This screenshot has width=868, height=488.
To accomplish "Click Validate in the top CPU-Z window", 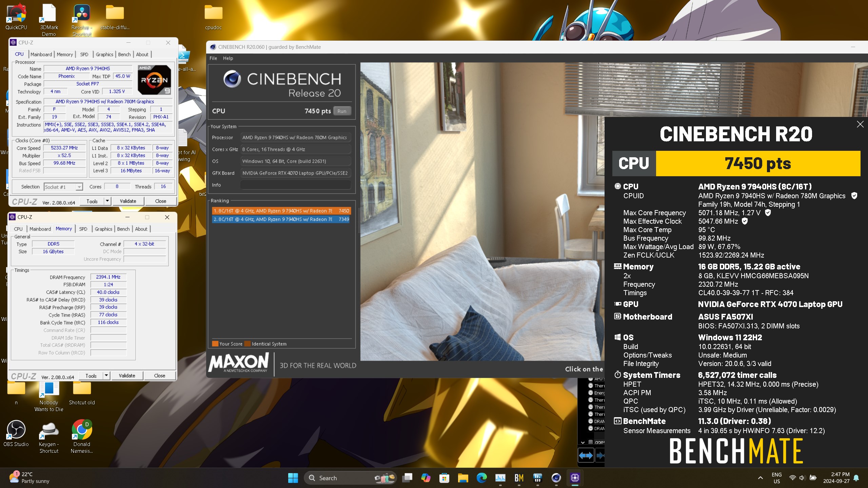I will [128, 201].
